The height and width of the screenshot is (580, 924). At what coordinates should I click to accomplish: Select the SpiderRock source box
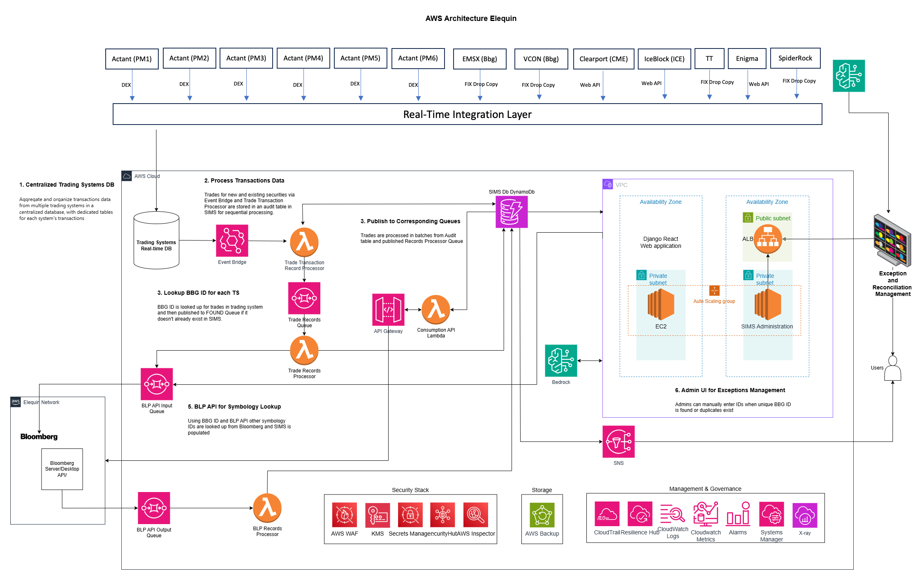coord(794,58)
